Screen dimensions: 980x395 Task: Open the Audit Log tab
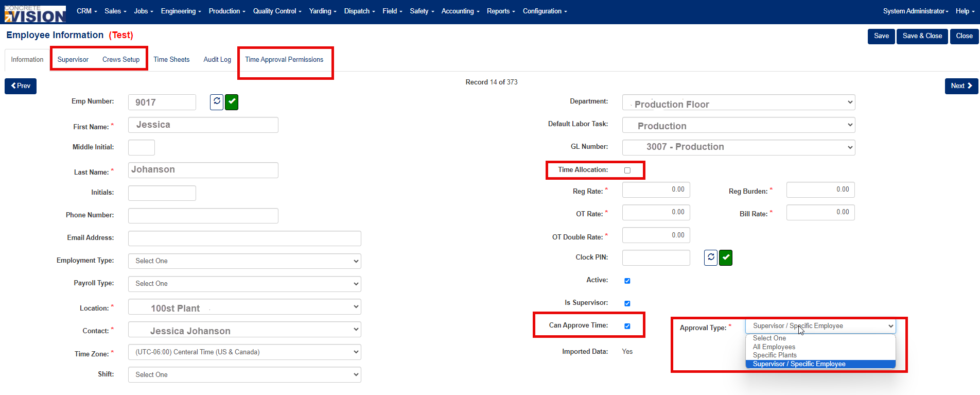(217, 60)
